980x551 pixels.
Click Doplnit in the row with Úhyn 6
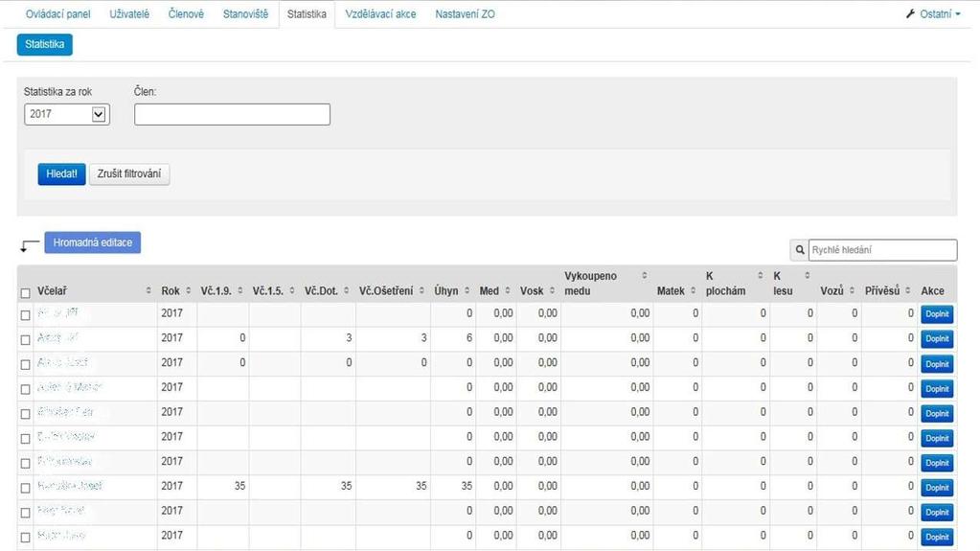[937, 339]
